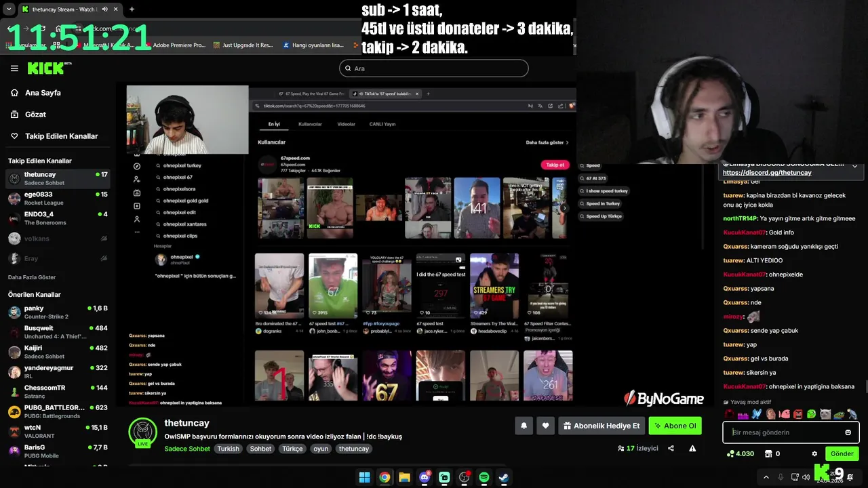This screenshot has width=868, height=488.
Task: Click the Turkish stream tag
Action: point(228,449)
